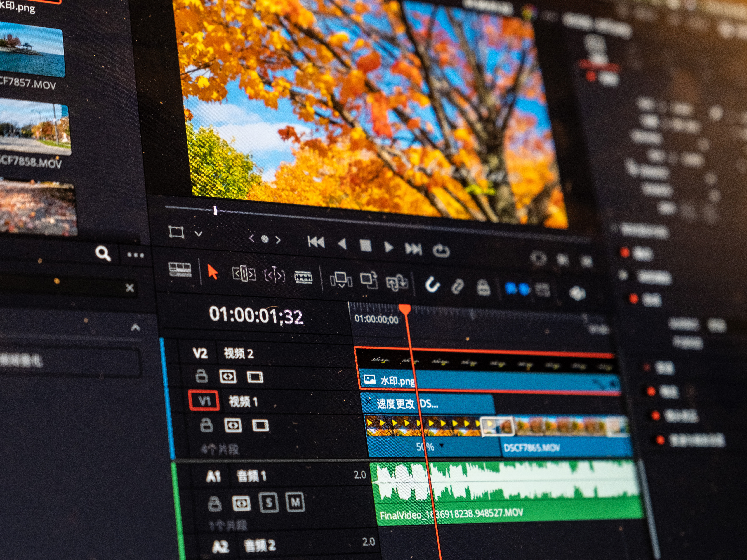Click the A2 audio track label
The height and width of the screenshot is (560, 747).
220,547
